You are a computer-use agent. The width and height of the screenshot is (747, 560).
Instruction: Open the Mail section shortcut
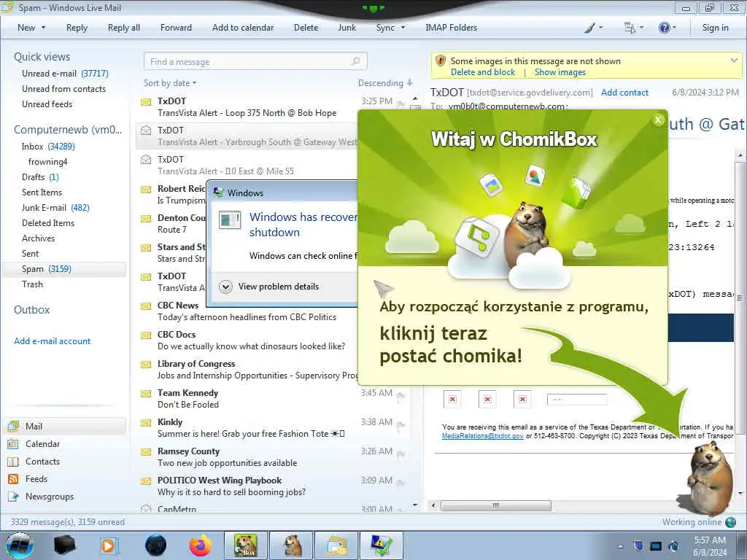[x=65, y=426]
